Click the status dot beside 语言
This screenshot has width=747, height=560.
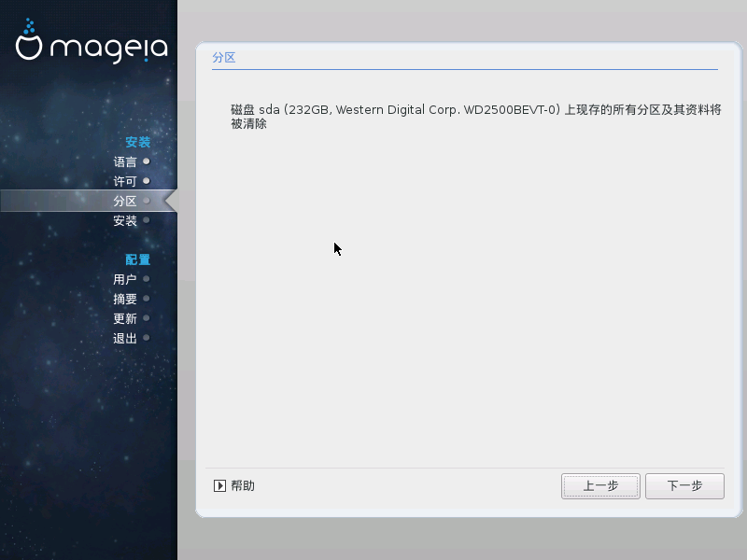tap(147, 161)
